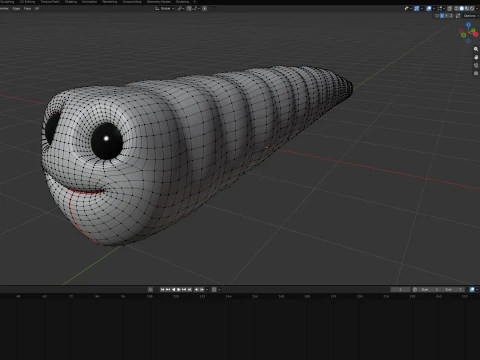Play animation in reverse

pos(174,290)
